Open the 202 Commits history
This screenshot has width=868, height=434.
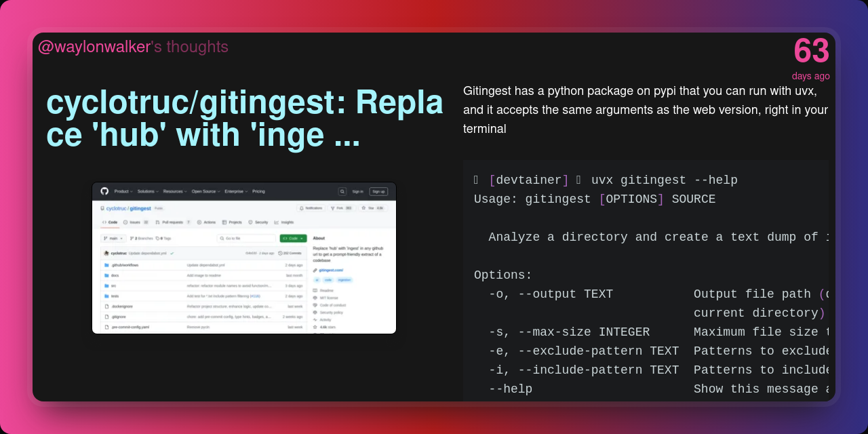pyautogui.click(x=290, y=253)
